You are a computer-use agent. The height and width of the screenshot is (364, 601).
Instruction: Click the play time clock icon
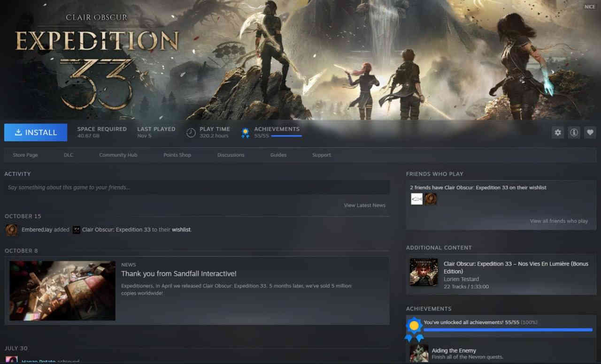pos(191,133)
